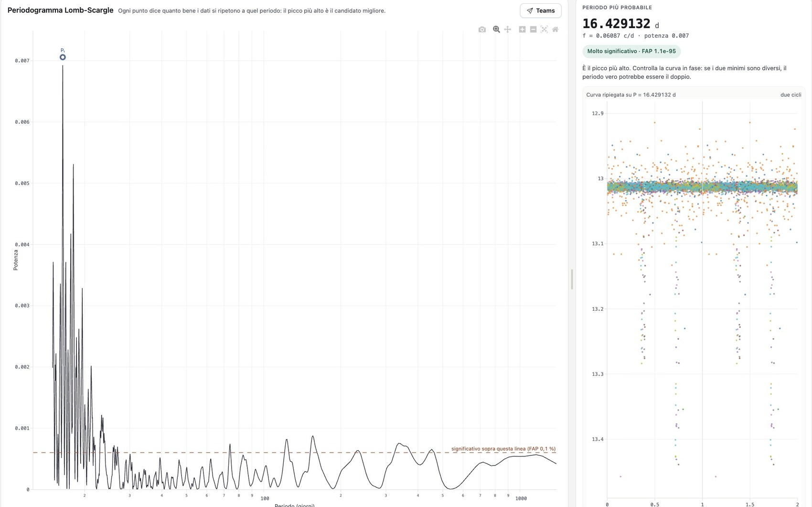This screenshot has width=812, height=507.
Task: Click the 'Potenza' y-axis label
Action: point(15,260)
